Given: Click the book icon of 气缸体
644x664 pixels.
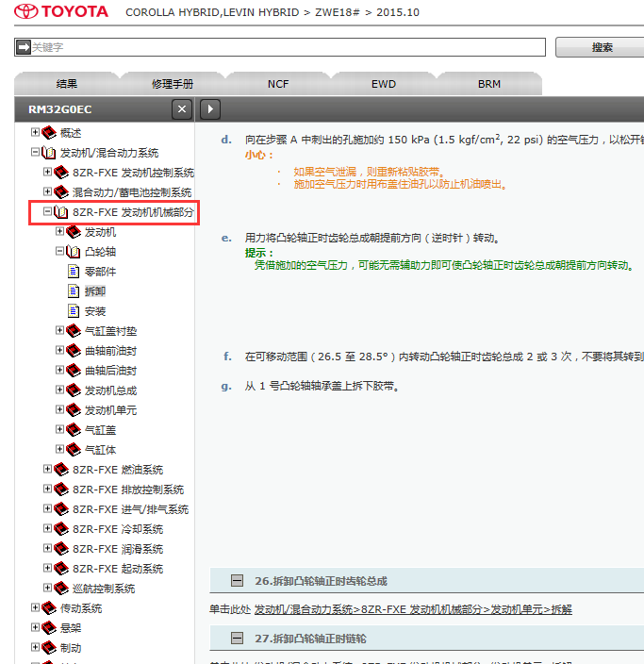Looking at the screenshot, I should [74, 450].
